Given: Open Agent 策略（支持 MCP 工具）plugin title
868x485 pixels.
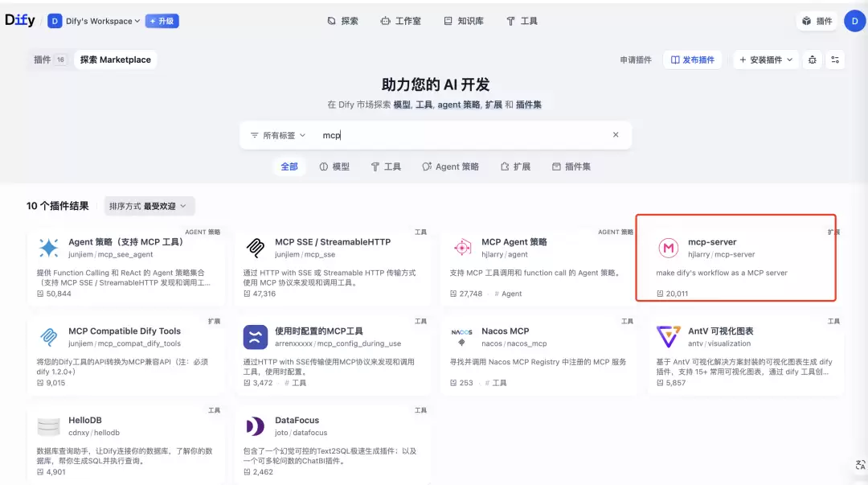Looking at the screenshot, I should (x=125, y=241).
